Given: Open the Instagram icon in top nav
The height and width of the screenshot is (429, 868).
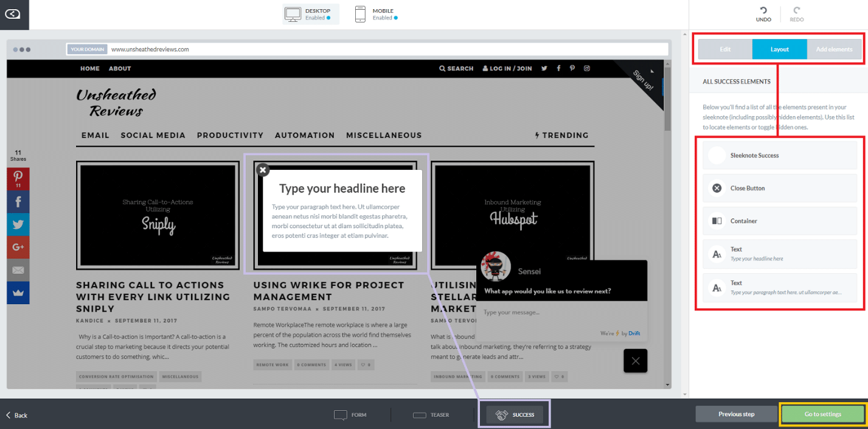Looking at the screenshot, I should coord(587,69).
